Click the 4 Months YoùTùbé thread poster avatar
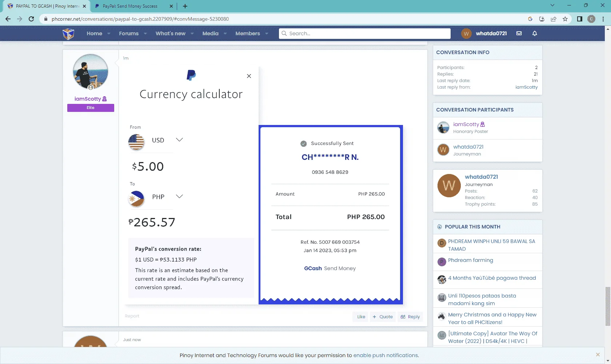This screenshot has width=611, height=364. tap(442, 279)
